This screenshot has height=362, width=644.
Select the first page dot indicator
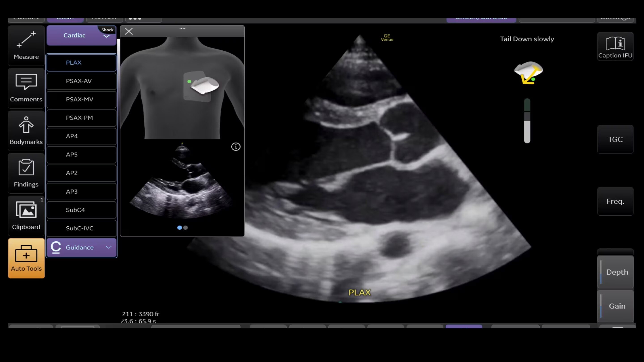[179, 228]
